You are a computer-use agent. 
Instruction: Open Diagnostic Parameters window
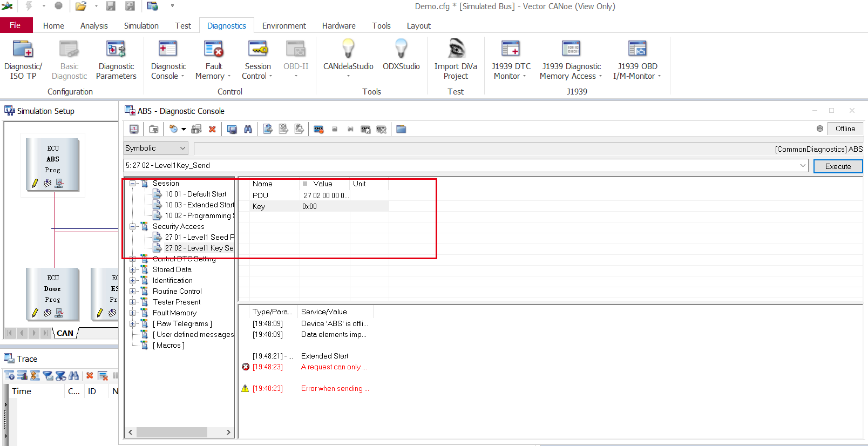tap(116, 60)
